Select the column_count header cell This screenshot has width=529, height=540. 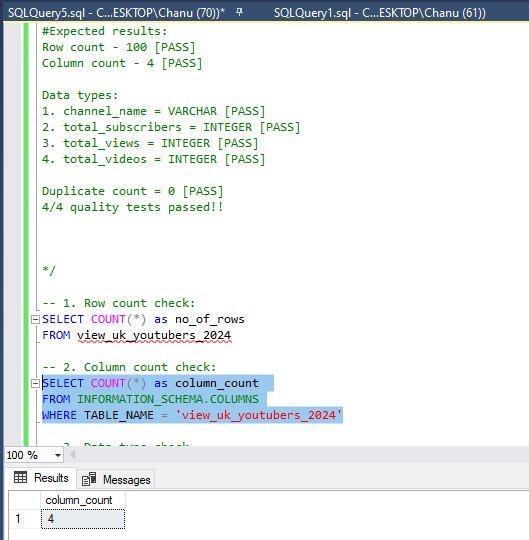click(83, 500)
